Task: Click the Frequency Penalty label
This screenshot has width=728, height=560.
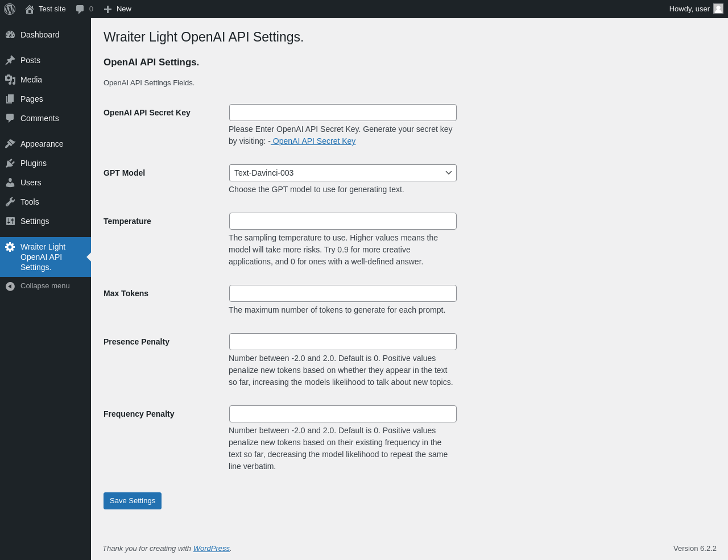Action: click(139, 414)
